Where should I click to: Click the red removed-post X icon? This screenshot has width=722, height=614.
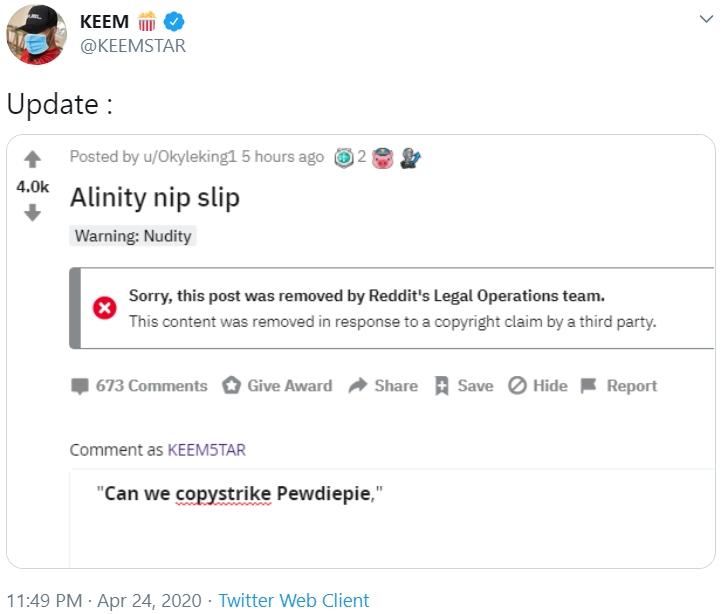pyautogui.click(x=105, y=308)
